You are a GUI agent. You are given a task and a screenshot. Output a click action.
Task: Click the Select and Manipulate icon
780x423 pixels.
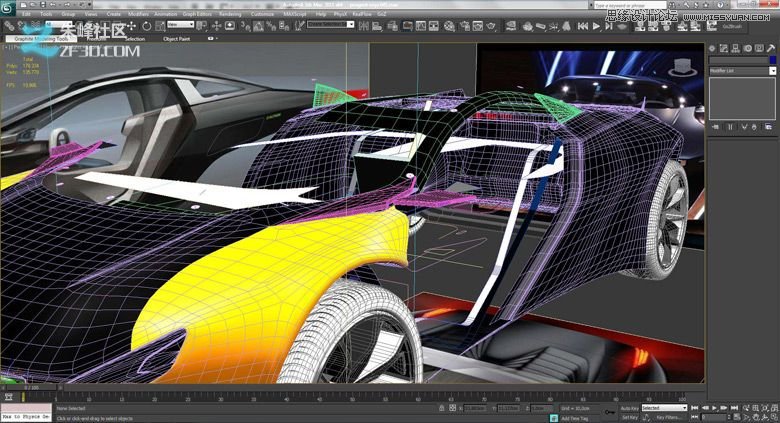tap(216, 25)
